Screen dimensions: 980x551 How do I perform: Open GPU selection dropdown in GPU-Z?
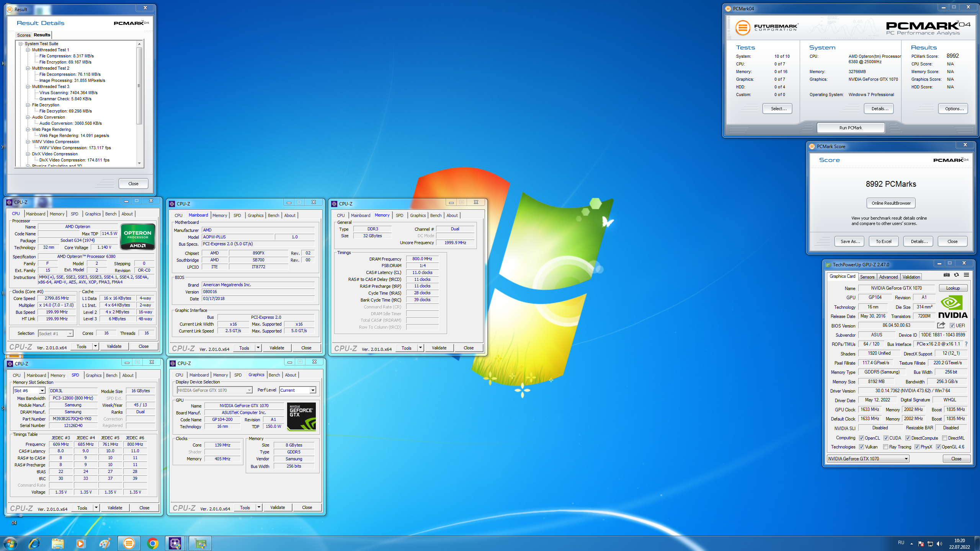[x=867, y=459]
